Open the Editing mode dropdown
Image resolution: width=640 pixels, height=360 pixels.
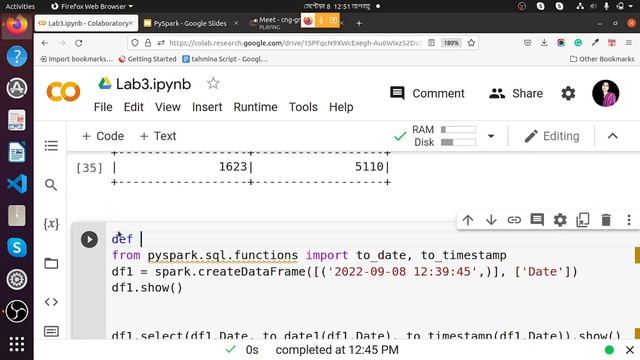pos(552,136)
